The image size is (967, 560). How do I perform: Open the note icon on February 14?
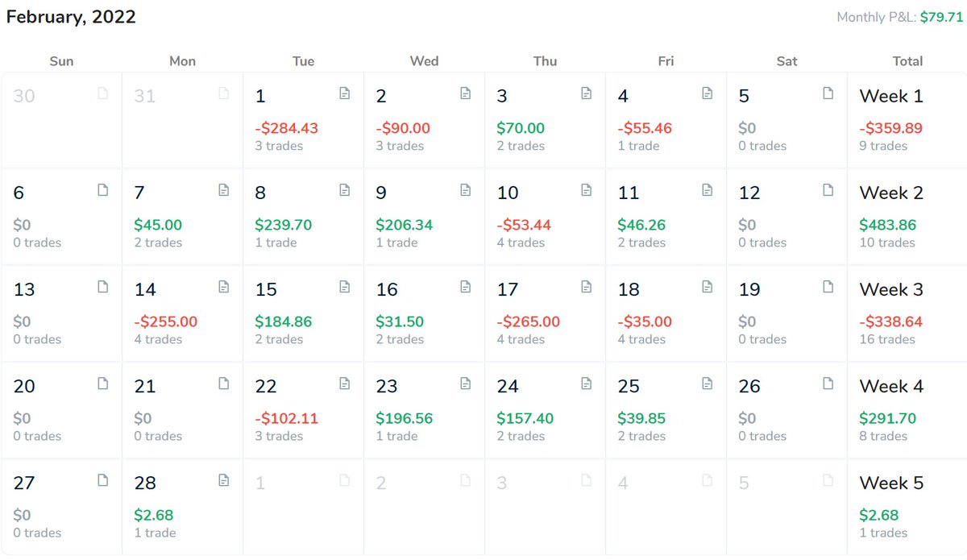223,287
